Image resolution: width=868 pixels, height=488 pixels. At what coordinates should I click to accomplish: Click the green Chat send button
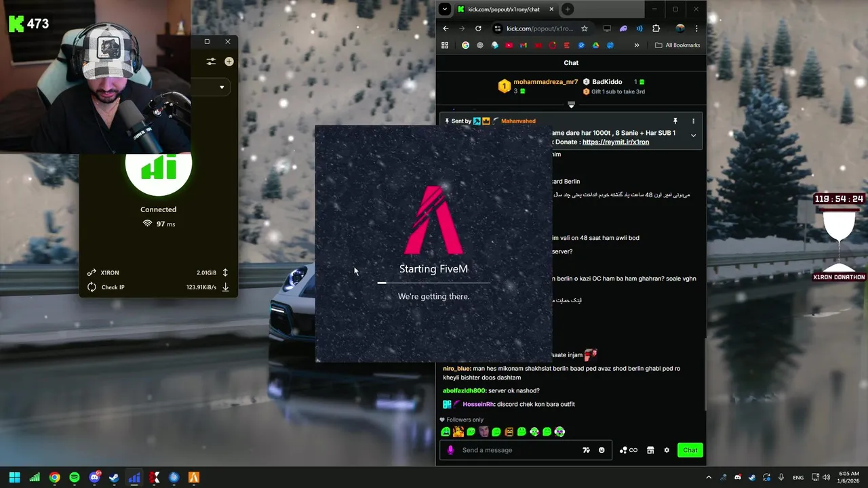[690, 450]
